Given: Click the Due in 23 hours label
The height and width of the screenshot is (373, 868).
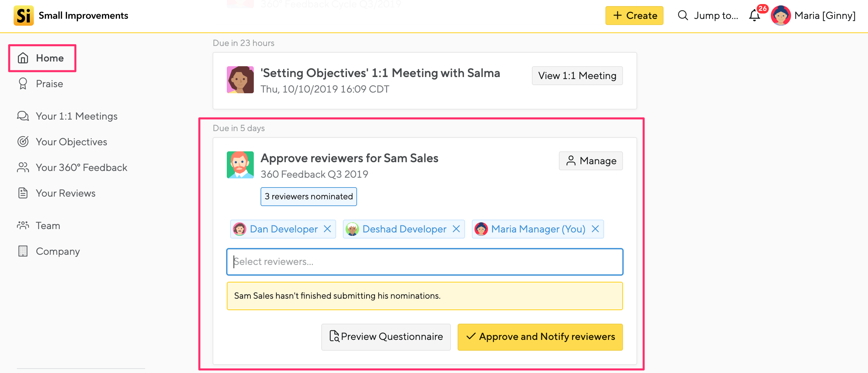Looking at the screenshot, I should pos(243,43).
